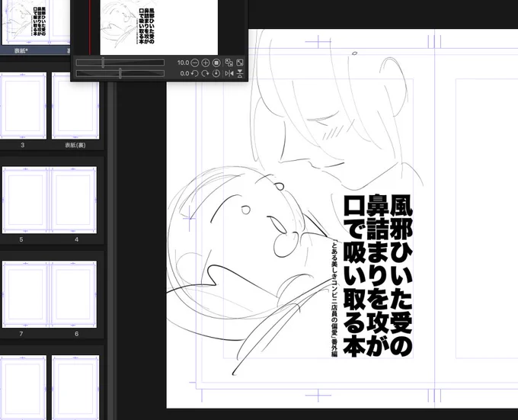Click the page number 6 label

click(77, 334)
